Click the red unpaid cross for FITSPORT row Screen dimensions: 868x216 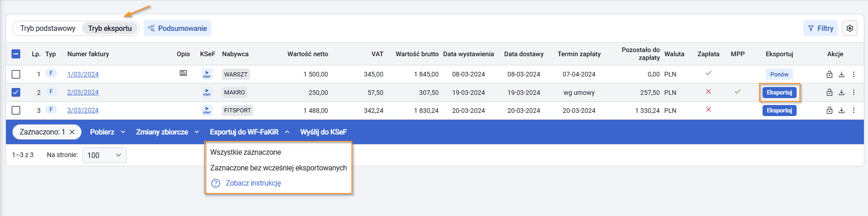click(708, 110)
